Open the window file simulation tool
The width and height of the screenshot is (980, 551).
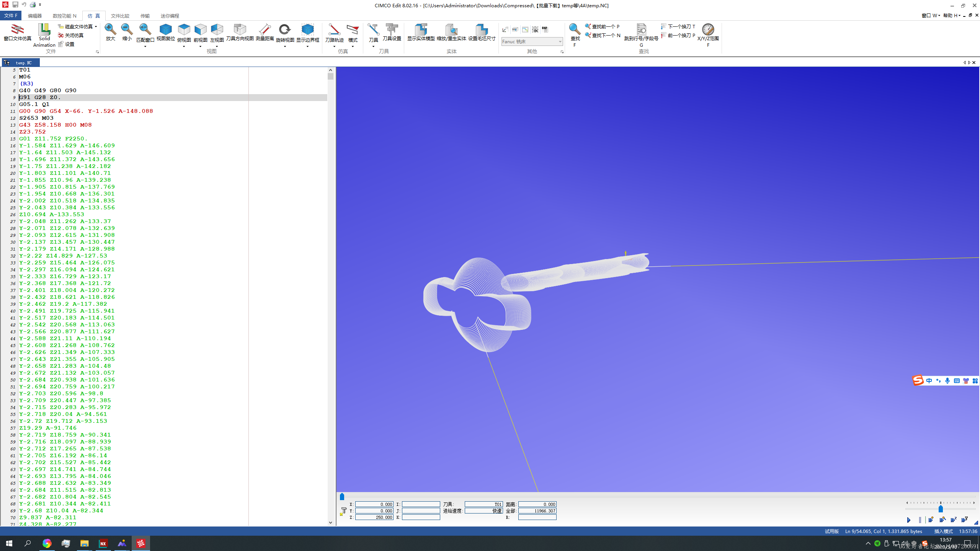tap(17, 32)
